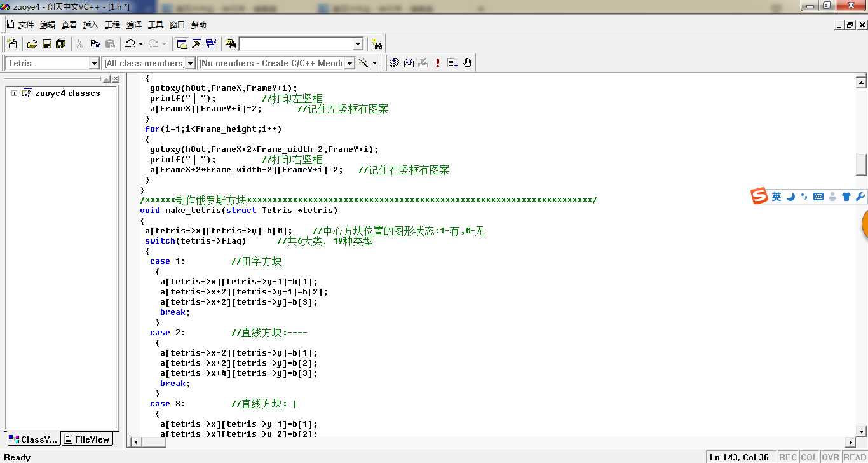
Task: Click the Undo arrow icon
Action: pyautogui.click(x=130, y=44)
